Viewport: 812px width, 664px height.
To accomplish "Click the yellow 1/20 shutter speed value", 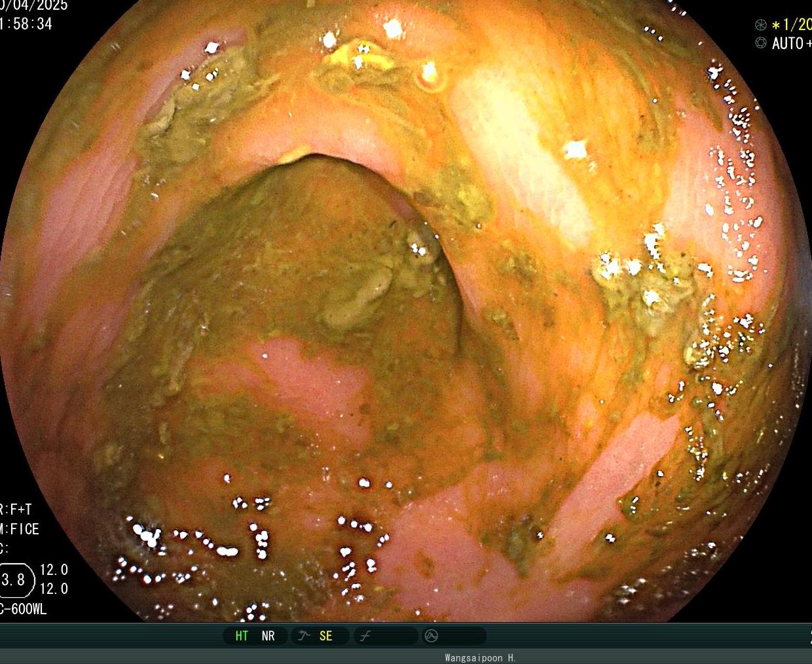I will [797, 25].
